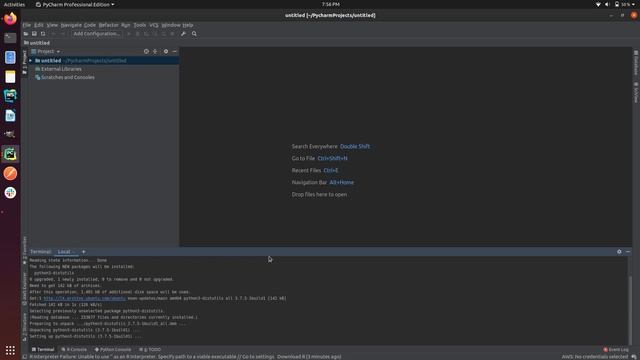Click the PyCharm icon in the dock
Image resolution: width=640 pixels, height=360 pixels.
point(10,154)
